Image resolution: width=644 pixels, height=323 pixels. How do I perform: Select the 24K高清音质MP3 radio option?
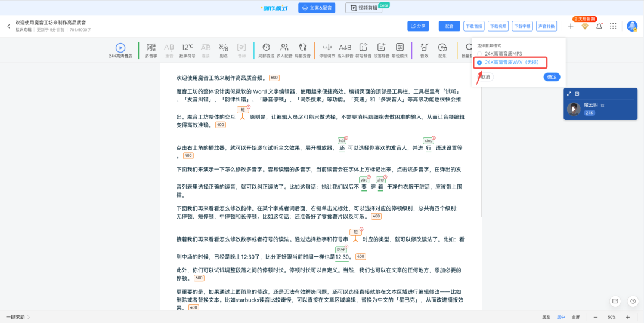pos(479,54)
